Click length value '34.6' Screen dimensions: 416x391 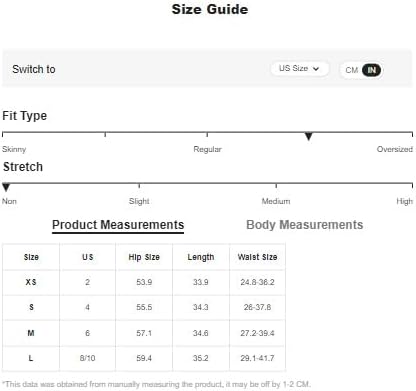(201, 333)
